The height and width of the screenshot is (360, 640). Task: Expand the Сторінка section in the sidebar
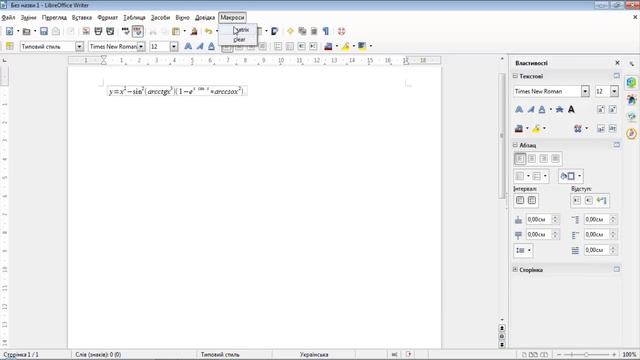515,269
